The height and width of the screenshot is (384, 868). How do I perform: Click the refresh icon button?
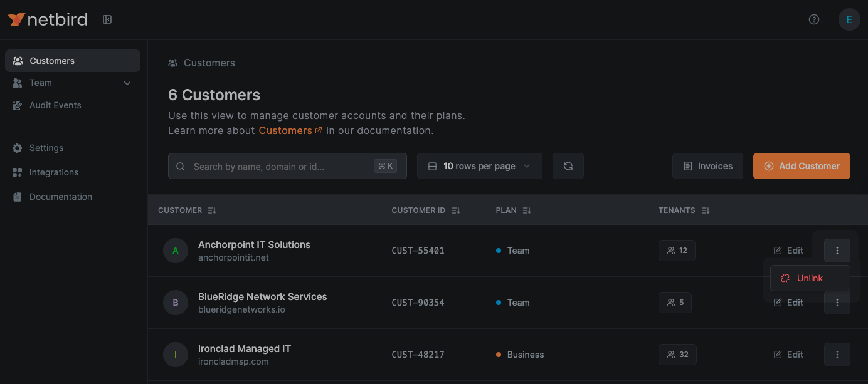[568, 166]
